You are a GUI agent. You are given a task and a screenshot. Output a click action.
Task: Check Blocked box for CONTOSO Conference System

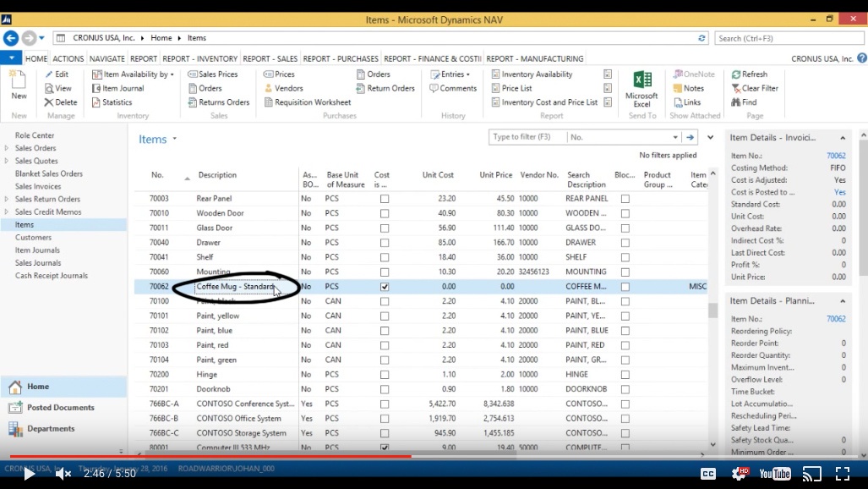pos(625,404)
